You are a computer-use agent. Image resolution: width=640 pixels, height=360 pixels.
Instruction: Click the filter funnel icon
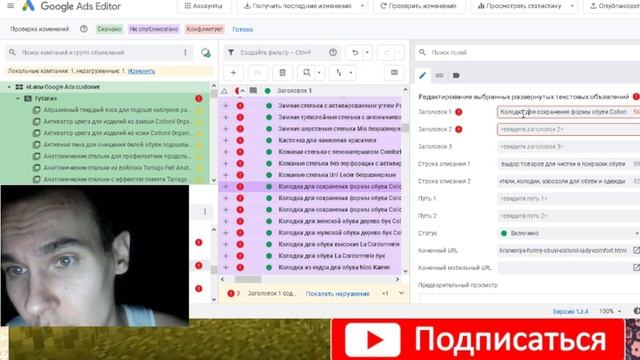click(x=231, y=52)
